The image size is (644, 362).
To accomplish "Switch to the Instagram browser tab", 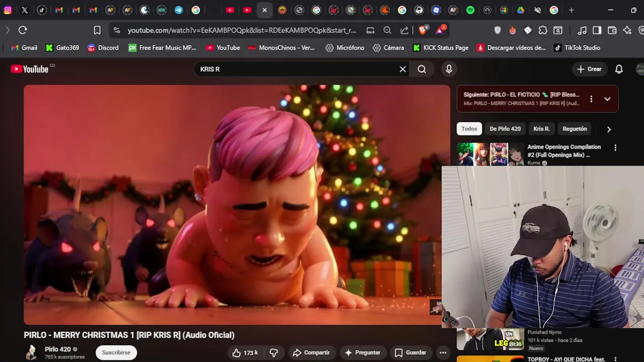I will (8, 10).
